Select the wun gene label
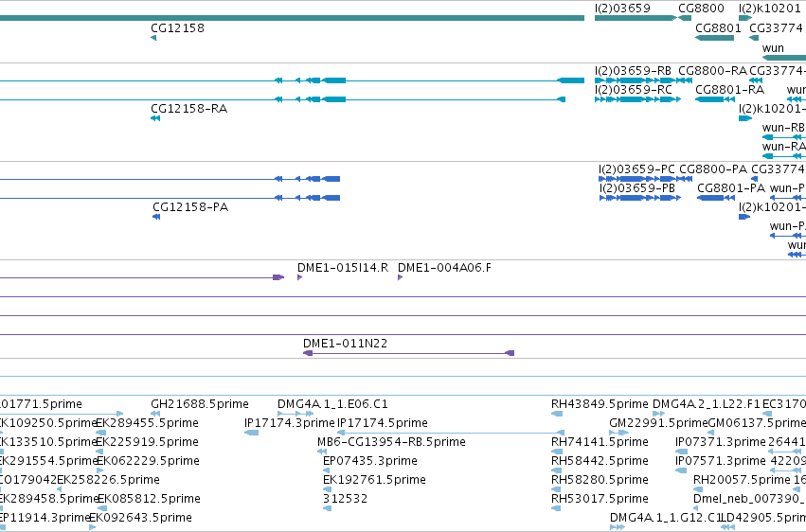Viewport: 806px width, 532px height. point(773,48)
